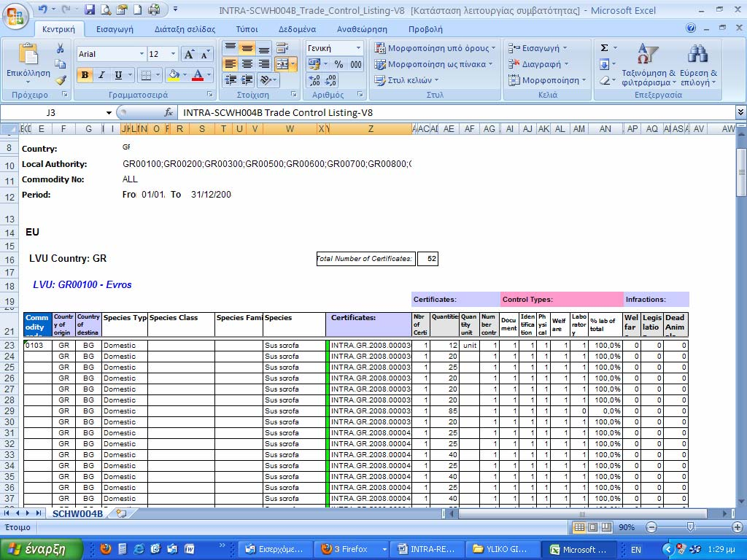This screenshot has width=747, height=560.
Task: Open Print Preview from quick access toolbar
Action: (106, 9)
